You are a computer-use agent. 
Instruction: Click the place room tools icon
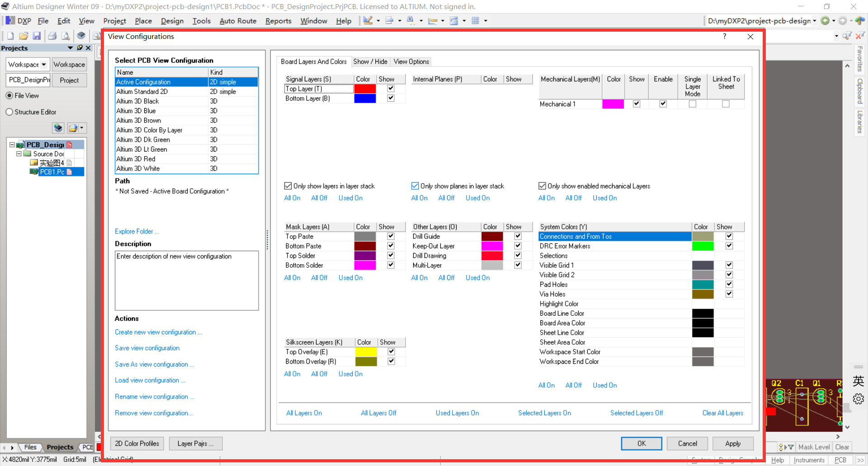454,21
